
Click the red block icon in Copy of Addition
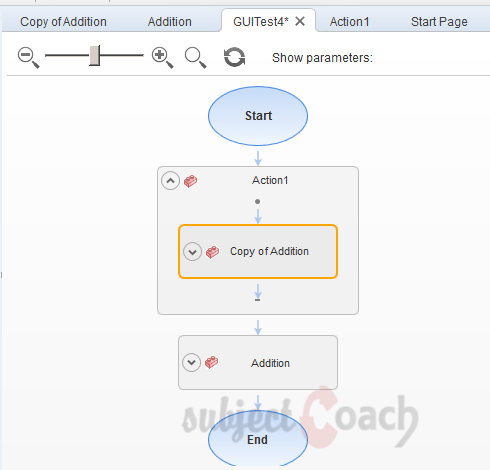[212, 252]
